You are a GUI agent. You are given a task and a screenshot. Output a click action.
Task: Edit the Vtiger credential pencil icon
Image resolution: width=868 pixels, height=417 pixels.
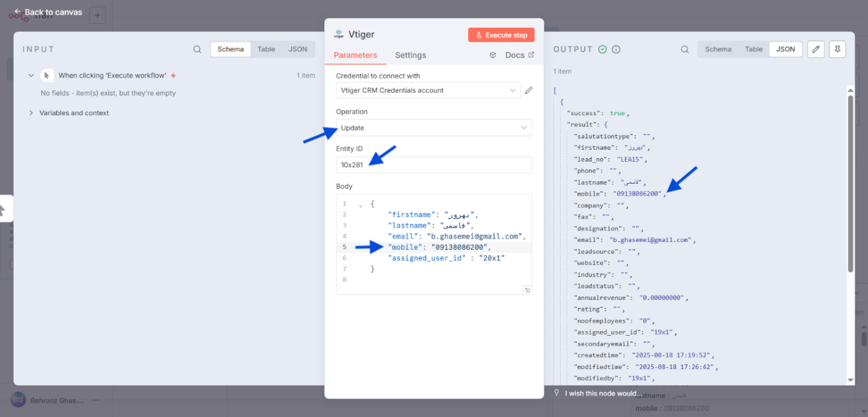(529, 90)
